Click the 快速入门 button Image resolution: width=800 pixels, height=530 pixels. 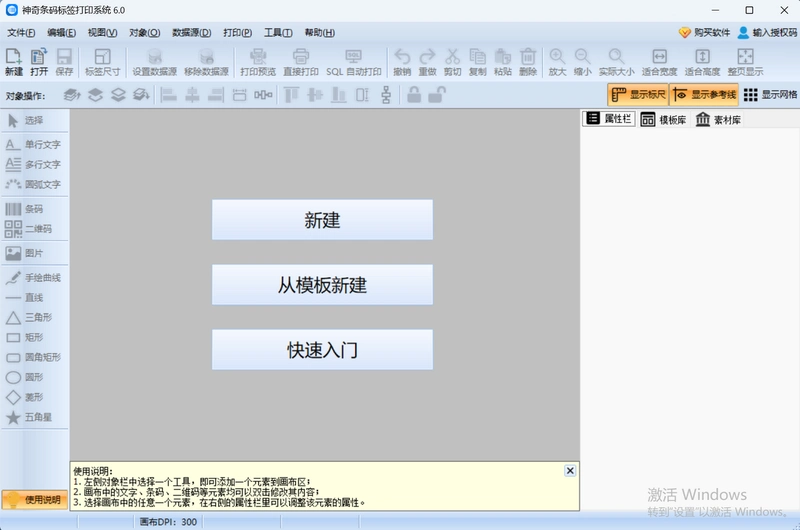[322, 350]
